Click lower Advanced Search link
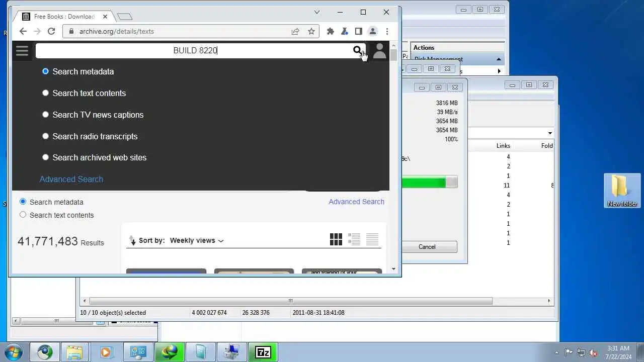The image size is (644, 362). pyautogui.click(x=356, y=202)
